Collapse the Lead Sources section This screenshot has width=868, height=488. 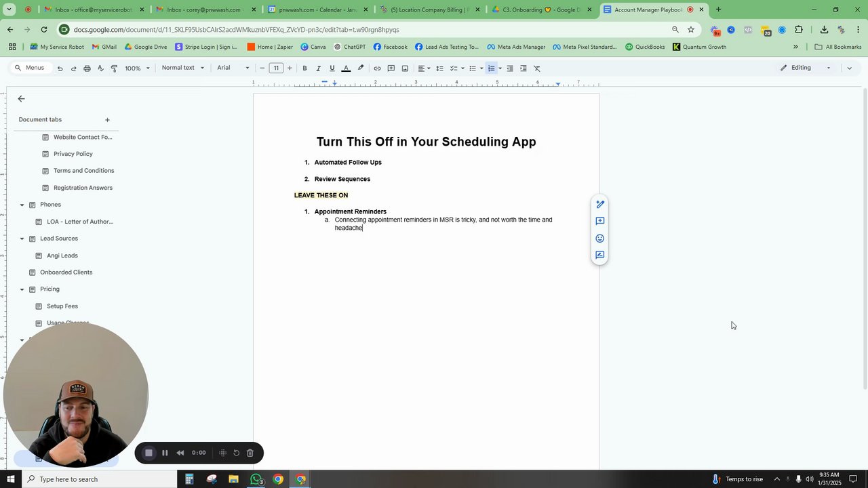pos(22,239)
